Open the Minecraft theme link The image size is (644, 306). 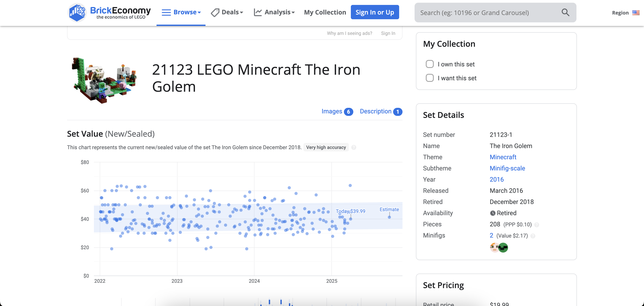point(503,157)
